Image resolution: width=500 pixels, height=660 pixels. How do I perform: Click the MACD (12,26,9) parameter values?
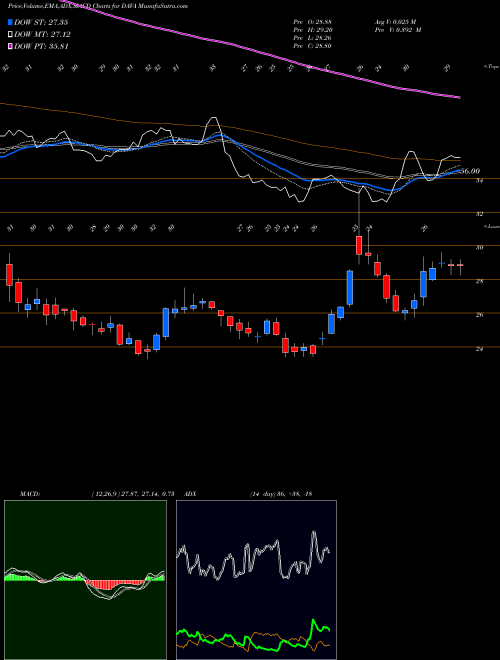pos(133,494)
